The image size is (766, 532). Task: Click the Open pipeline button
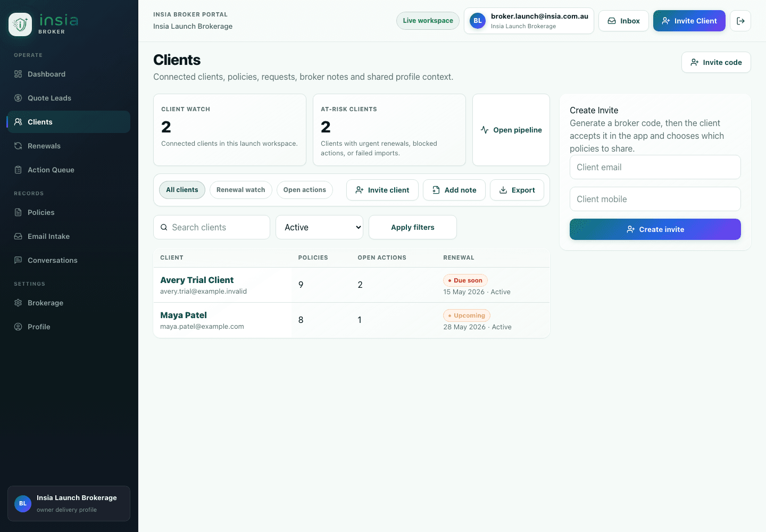tap(511, 130)
